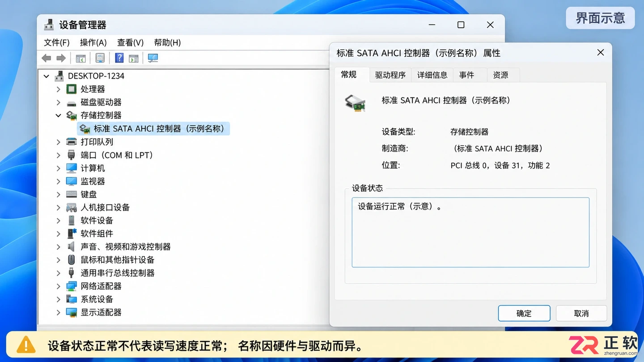Expand the 端口 (COM 和 LPT) category

[x=58, y=155]
